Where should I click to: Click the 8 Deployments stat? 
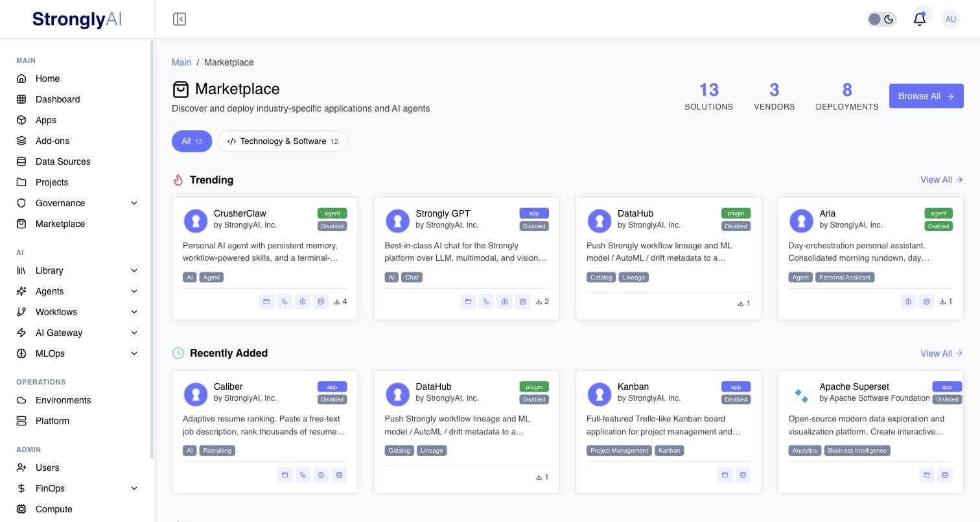[847, 96]
